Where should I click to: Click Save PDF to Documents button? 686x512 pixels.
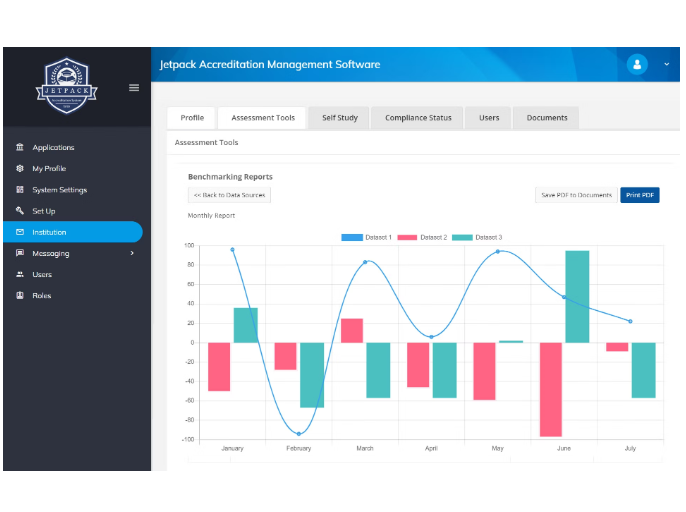(x=576, y=195)
